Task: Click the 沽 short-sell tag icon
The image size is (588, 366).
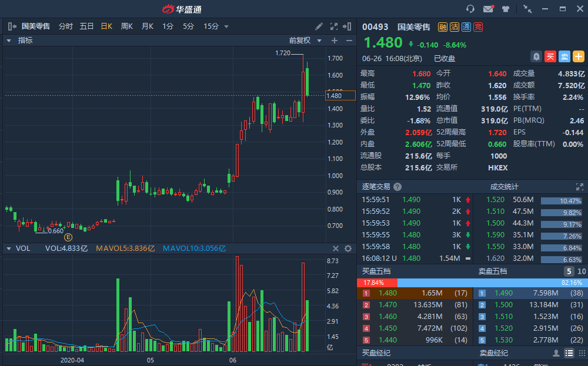Action: click(x=455, y=27)
